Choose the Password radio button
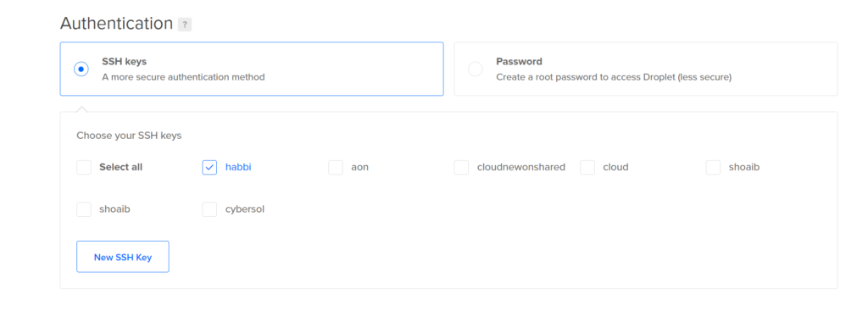 click(x=475, y=70)
